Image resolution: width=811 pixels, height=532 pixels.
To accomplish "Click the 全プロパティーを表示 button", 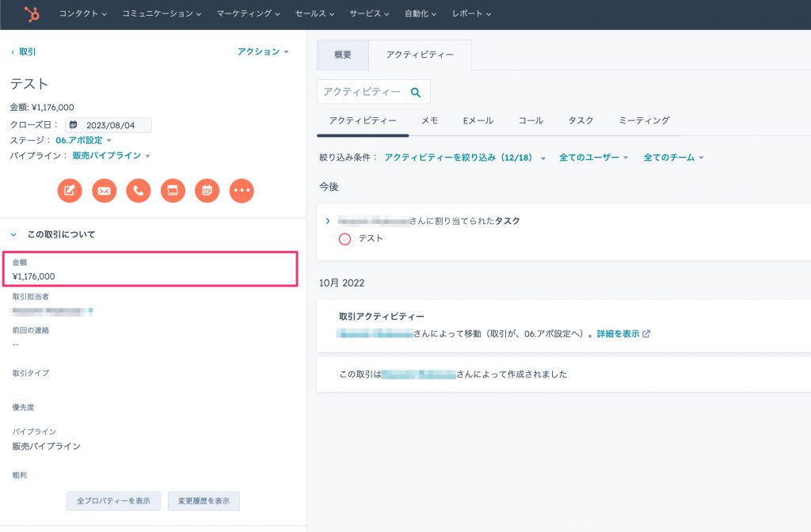I will (113, 501).
